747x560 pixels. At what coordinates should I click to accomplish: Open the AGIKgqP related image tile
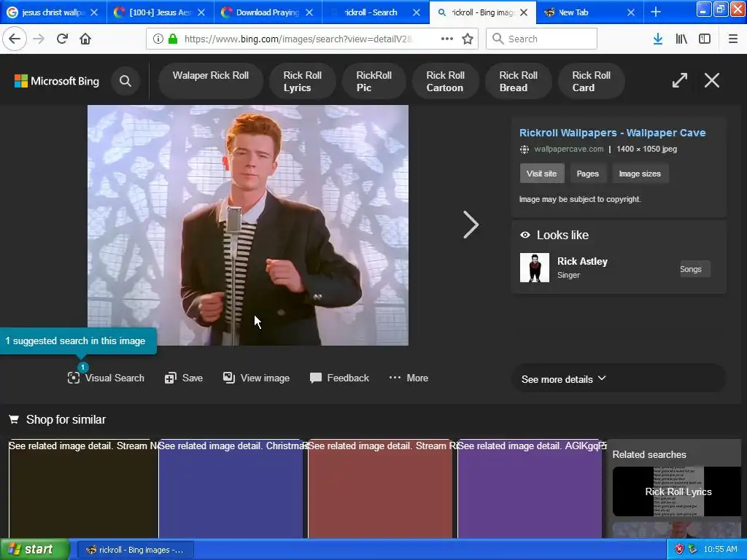(530, 489)
